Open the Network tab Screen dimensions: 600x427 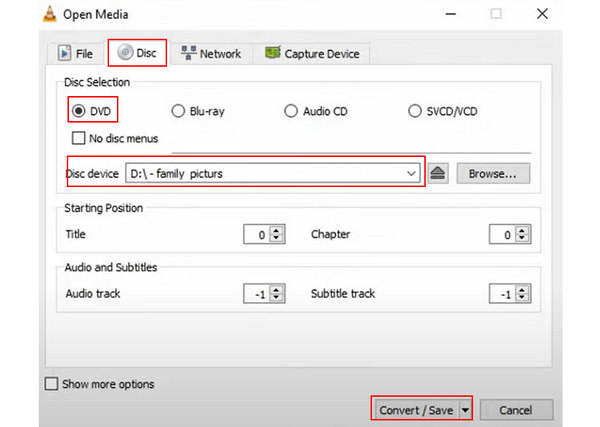pyautogui.click(x=211, y=54)
